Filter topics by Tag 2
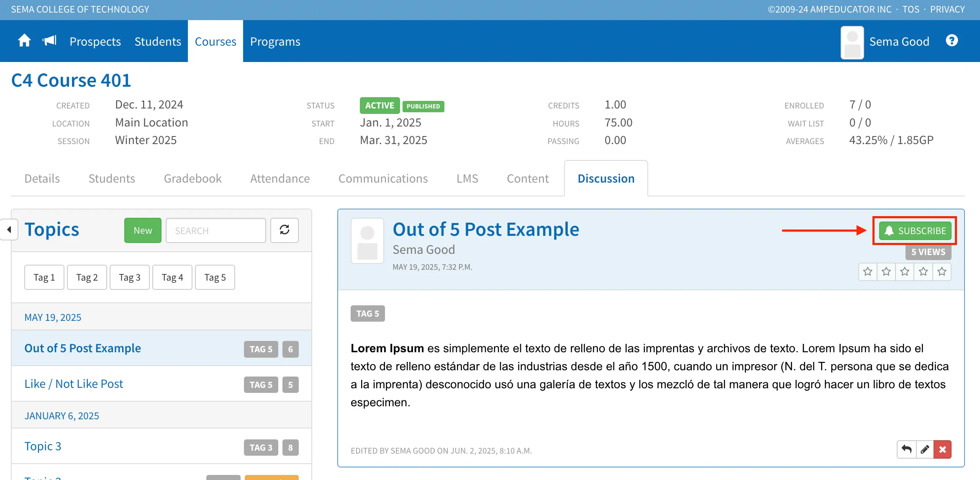Screen dimensions: 980x480 (87, 277)
